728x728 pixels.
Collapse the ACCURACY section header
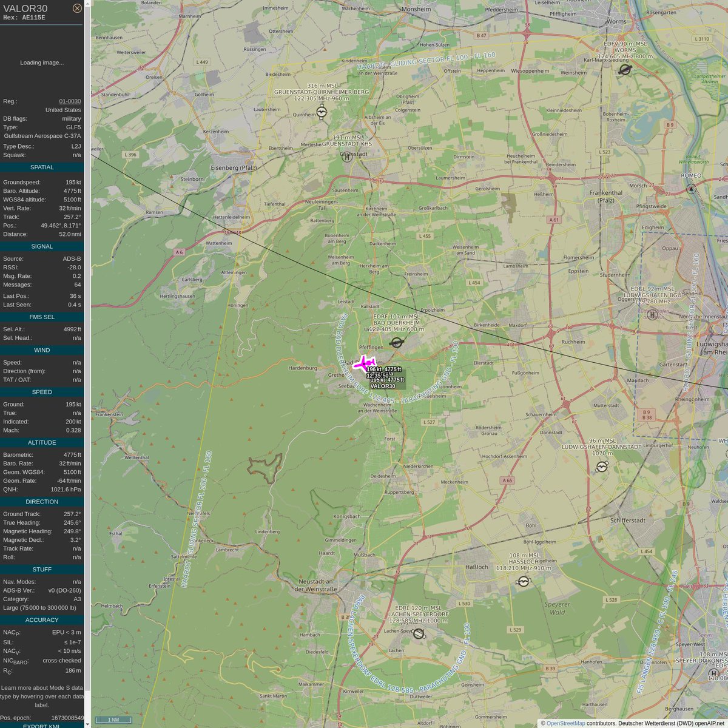coord(42,619)
